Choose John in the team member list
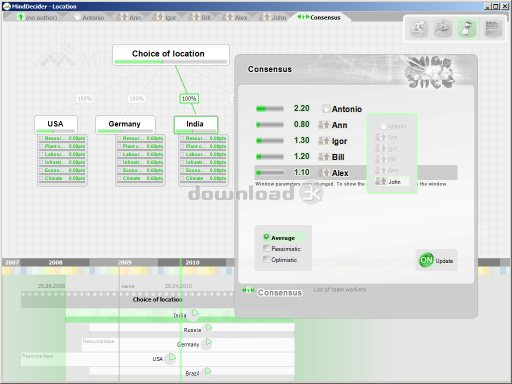 tap(392, 181)
